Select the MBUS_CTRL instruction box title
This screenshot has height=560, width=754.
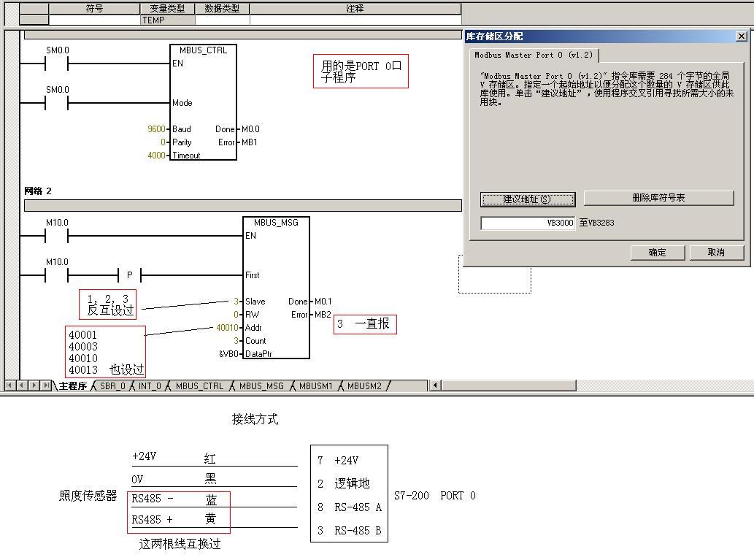click(203, 50)
